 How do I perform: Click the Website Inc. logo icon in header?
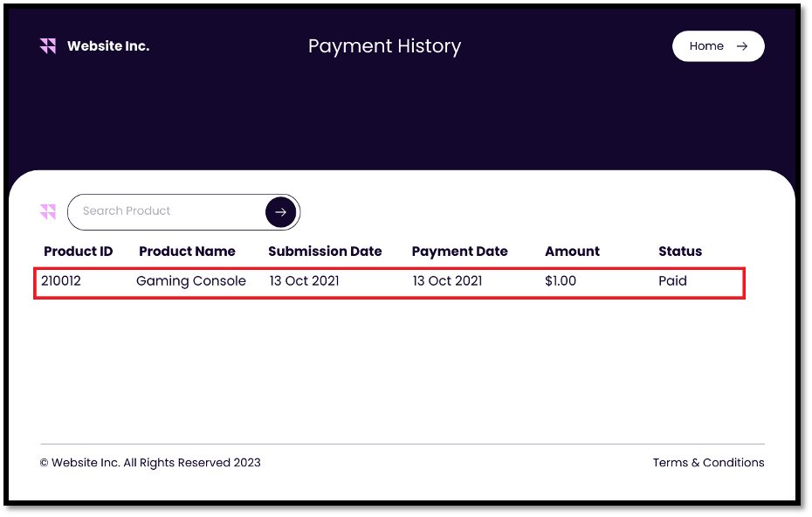[48, 46]
